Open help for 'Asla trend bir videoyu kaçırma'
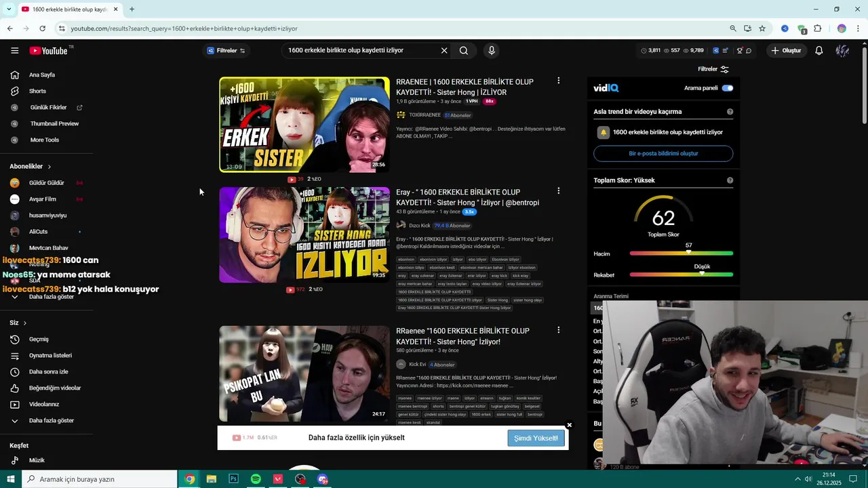 (x=730, y=112)
